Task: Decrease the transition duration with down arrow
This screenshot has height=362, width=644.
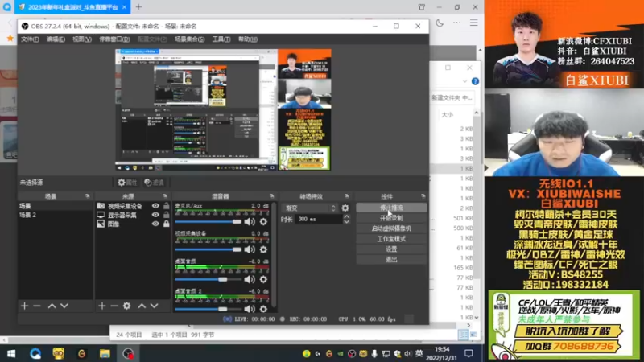Action: [347, 222]
